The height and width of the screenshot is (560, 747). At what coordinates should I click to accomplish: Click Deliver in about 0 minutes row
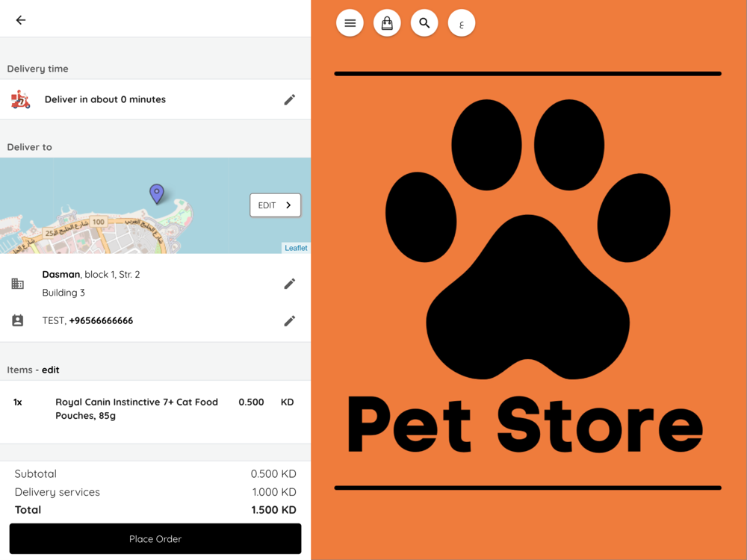tap(155, 99)
